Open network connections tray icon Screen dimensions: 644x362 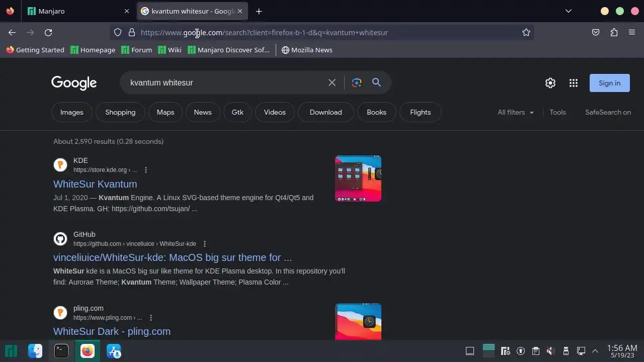click(x=581, y=351)
